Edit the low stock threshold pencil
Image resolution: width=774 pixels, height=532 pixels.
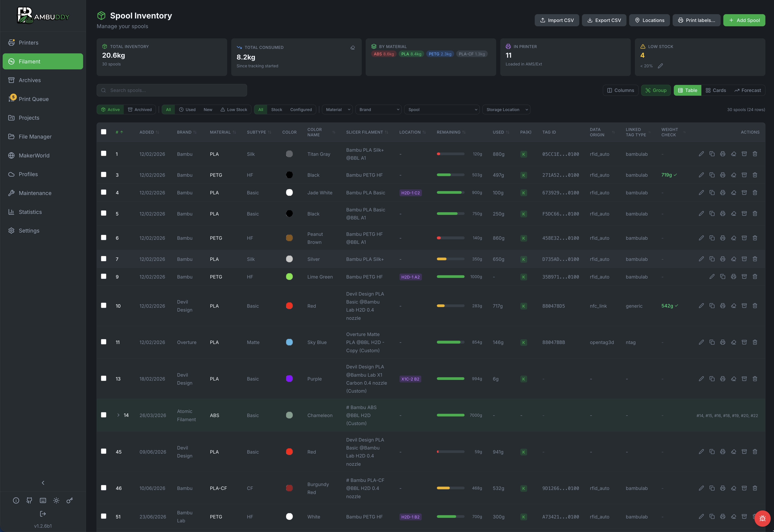coord(660,66)
